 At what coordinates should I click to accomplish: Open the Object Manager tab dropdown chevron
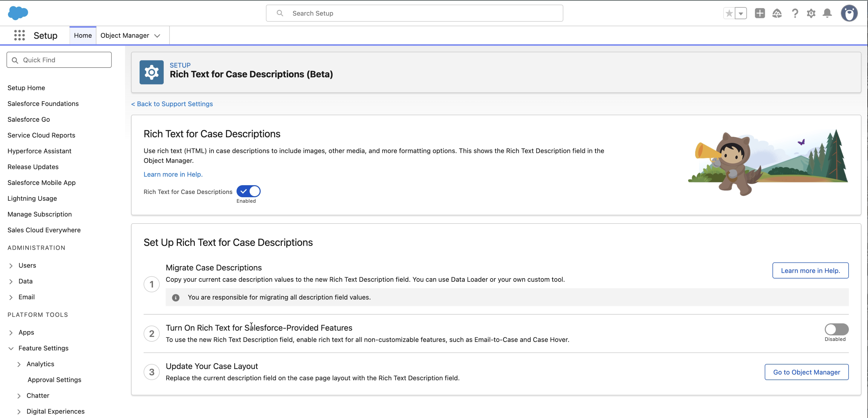[157, 36]
